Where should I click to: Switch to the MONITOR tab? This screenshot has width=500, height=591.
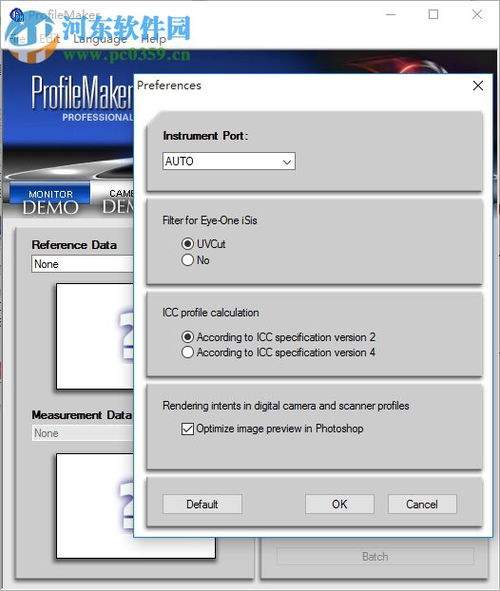point(50,199)
